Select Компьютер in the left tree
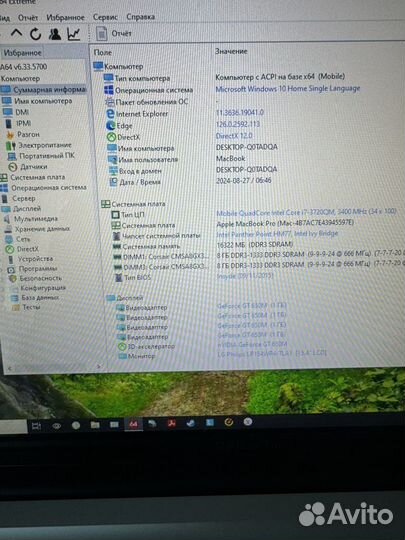Screen dimensions: 405x540 tap(20, 79)
